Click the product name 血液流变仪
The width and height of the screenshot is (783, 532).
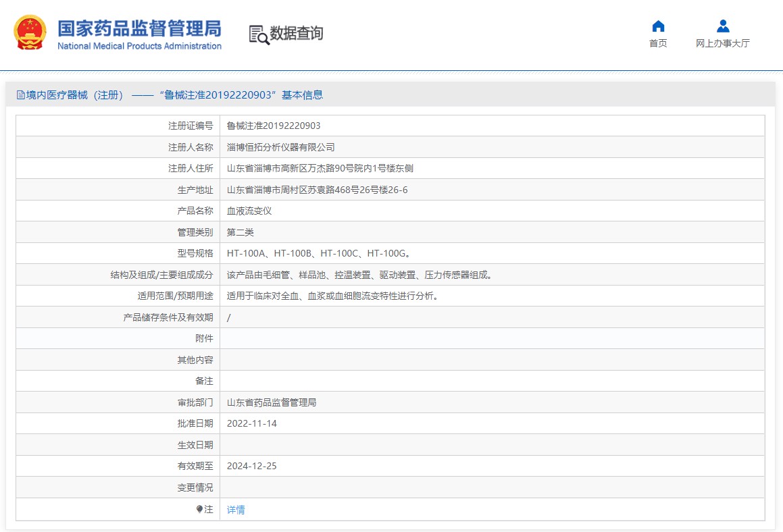249,211
